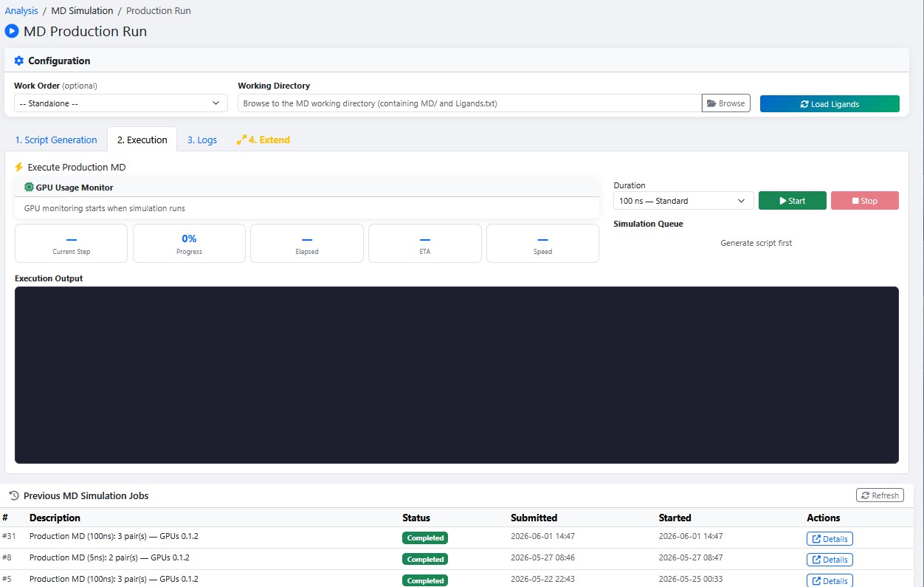
Task: Select the Duration dropdown showing 100 ns
Action: point(683,201)
